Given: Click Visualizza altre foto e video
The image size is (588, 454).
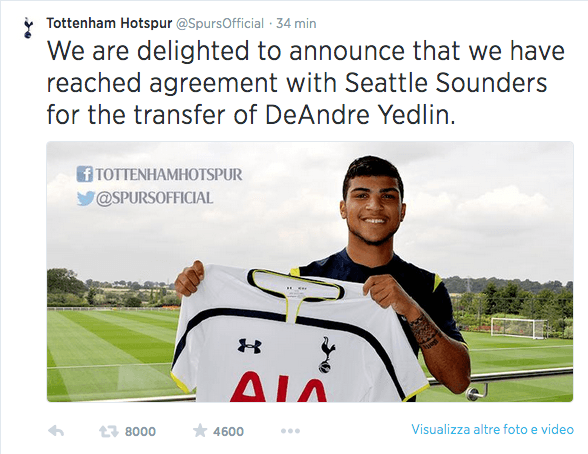Looking at the screenshot, I should 492,429.
